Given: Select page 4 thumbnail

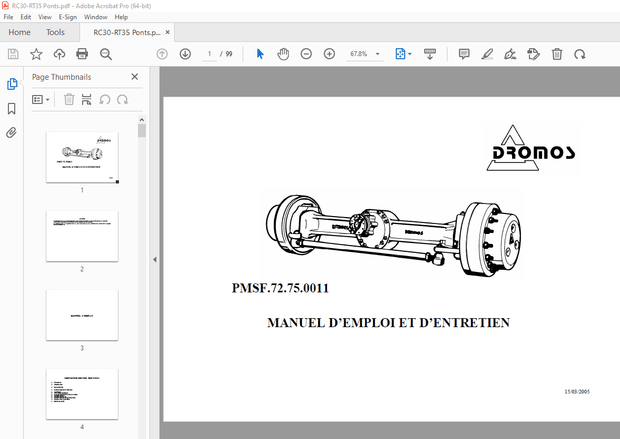Looking at the screenshot, I should click(82, 394).
